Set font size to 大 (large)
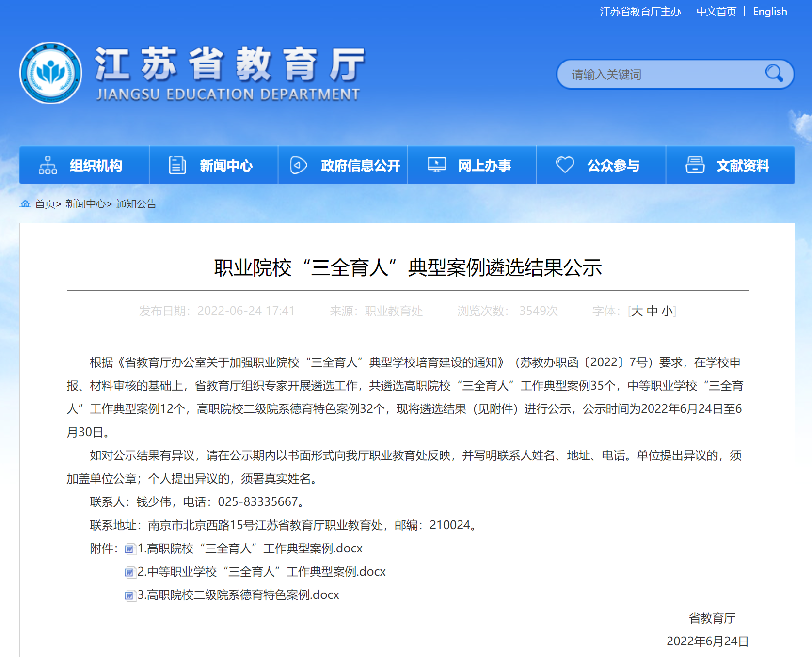This screenshot has height=657, width=812. pyautogui.click(x=637, y=311)
